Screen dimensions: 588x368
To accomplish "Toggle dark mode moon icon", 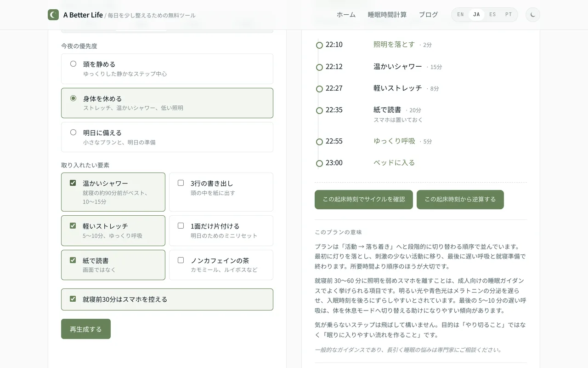I will click(533, 15).
